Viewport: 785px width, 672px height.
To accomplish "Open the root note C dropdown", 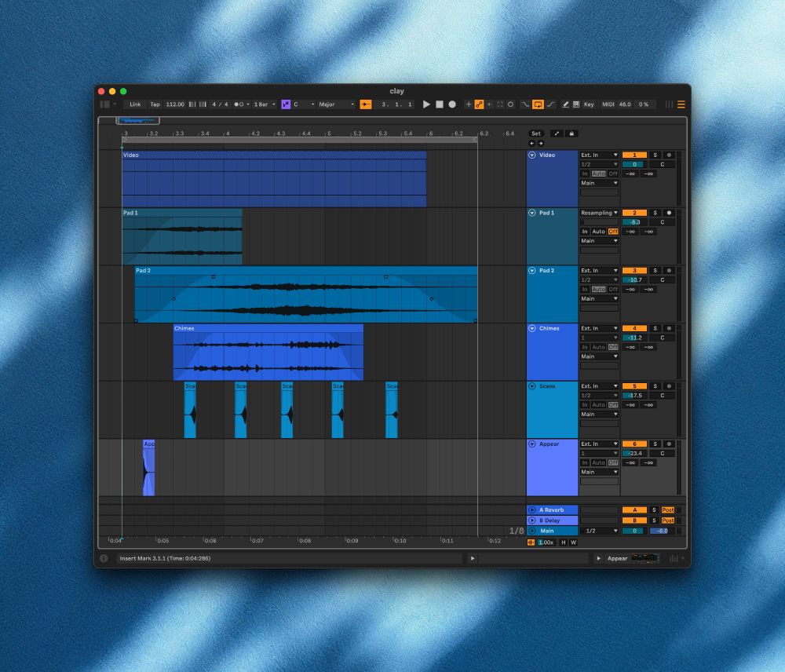I will tap(303, 104).
